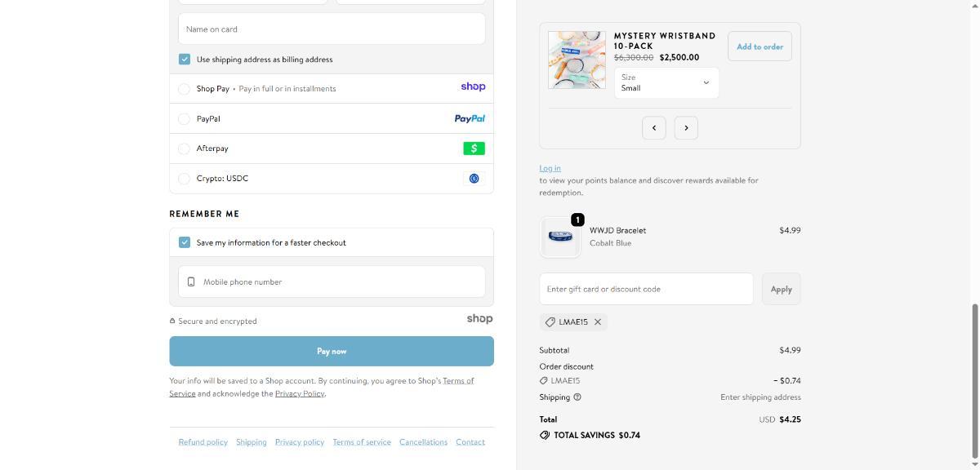Click the PayPal logo icon
Viewport: 980px width, 470px height.
coord(469,118)
